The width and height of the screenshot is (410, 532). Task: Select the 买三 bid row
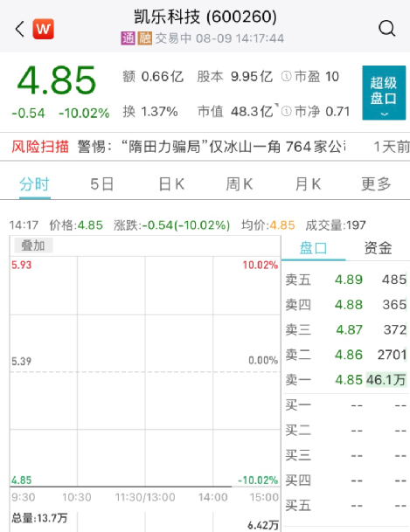pyautogui.click(x=346, y=455)
